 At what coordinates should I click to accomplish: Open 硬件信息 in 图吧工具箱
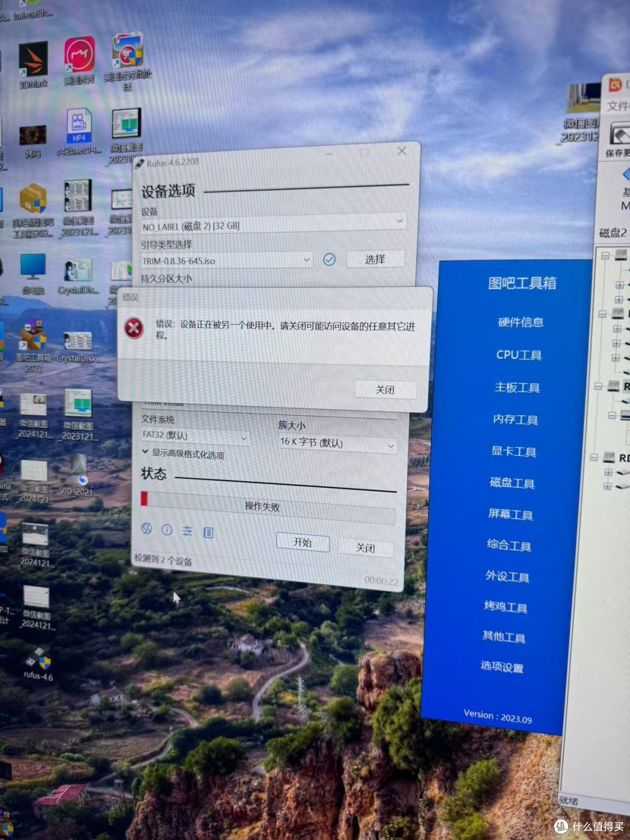pos(520,322)
